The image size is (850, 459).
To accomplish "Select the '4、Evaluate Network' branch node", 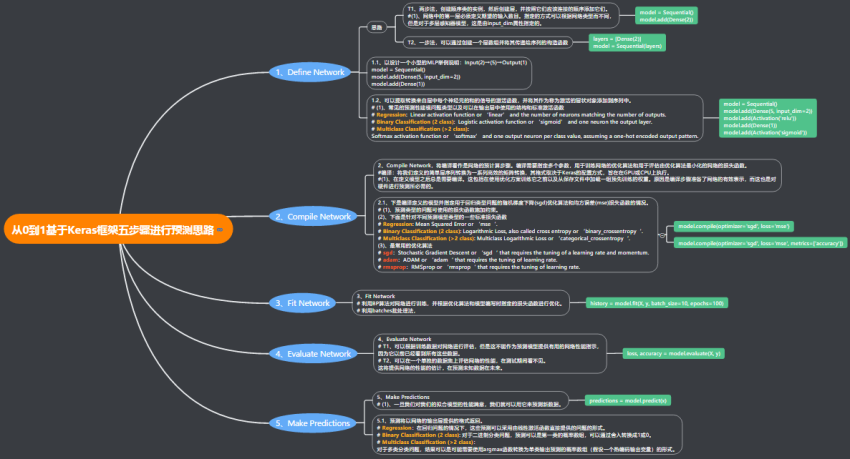I will [x=313, y=354].
